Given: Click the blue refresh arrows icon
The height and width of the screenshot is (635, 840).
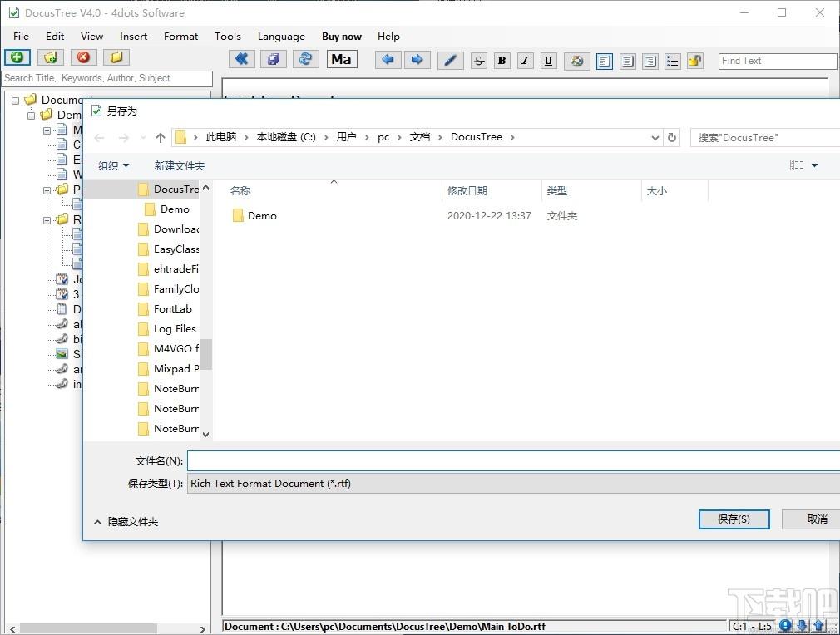Looking at the screenshot, I should [x=305, y=60].
